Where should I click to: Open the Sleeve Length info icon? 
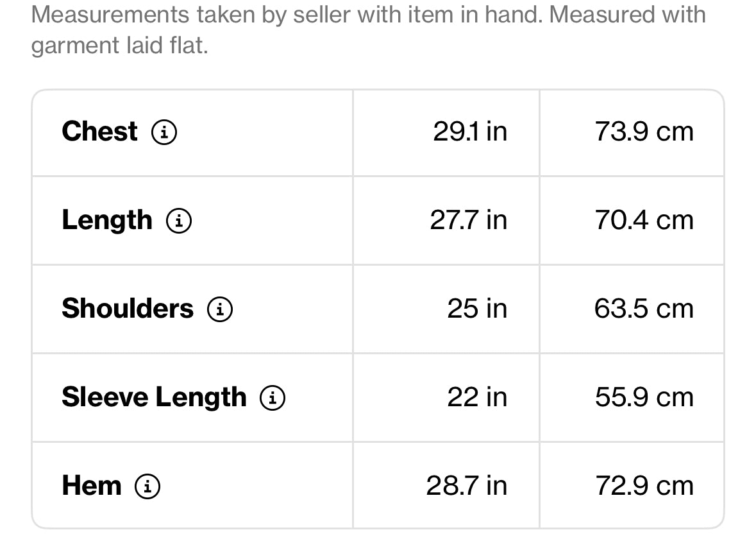pyautogui.click(x=273, y=398)
